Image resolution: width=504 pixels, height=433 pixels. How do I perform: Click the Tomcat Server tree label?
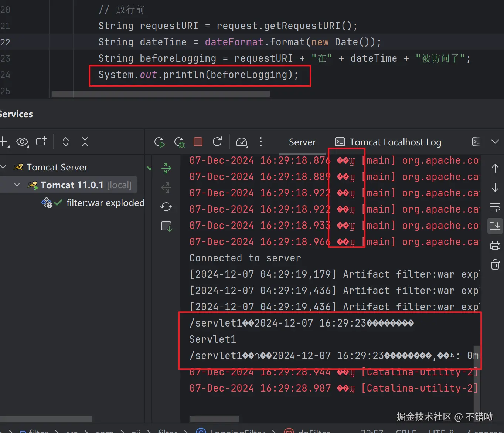tap(57, 167)
